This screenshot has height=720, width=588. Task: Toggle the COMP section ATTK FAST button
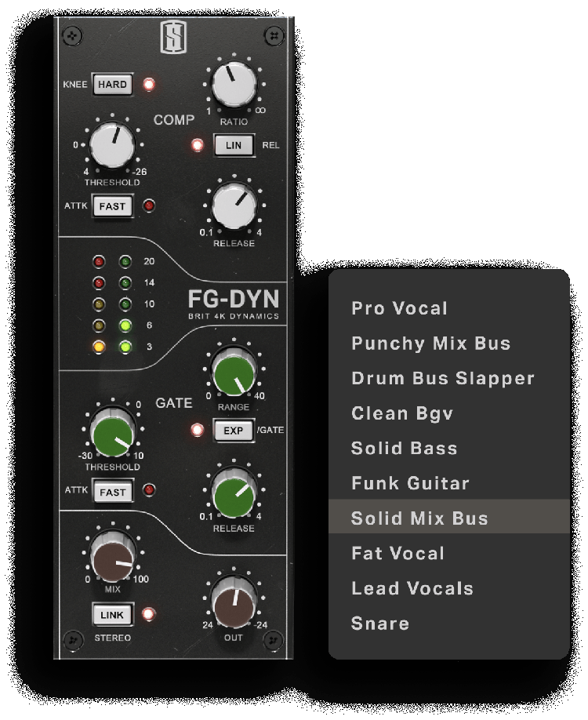[112, 206]
